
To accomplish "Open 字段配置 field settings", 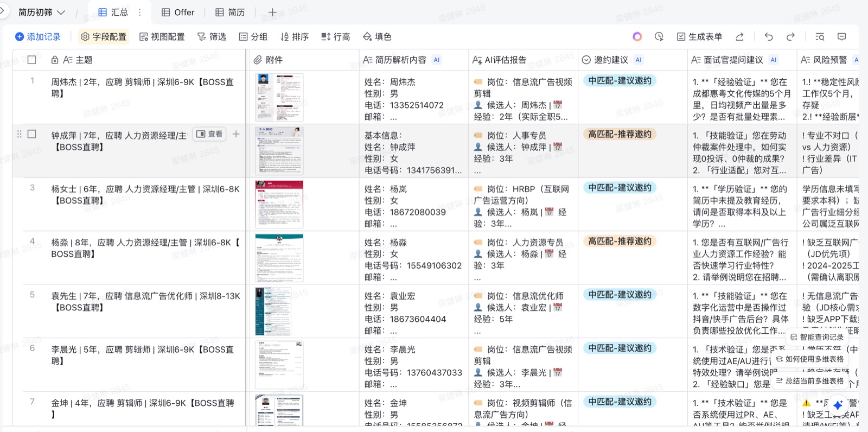I will pyautogui.click(x=103, y=36).
